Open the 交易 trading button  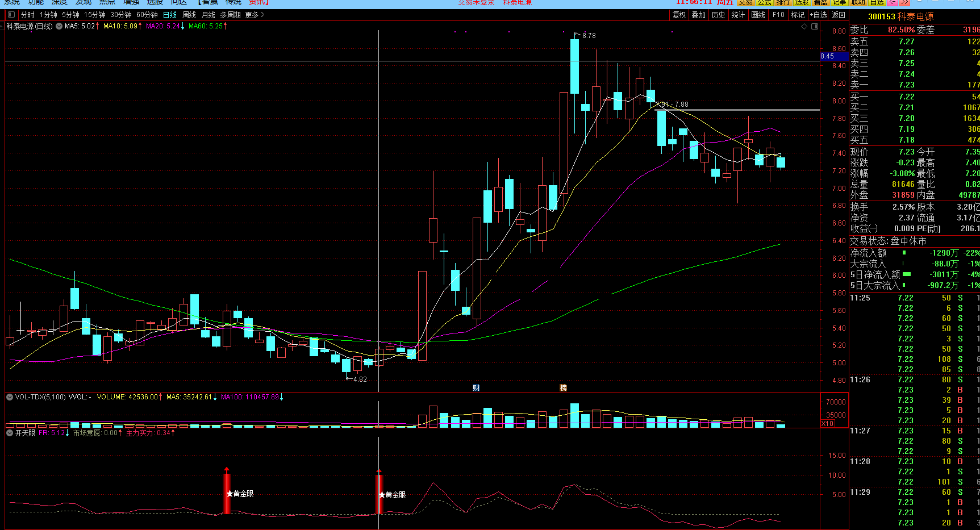point(745,3)
